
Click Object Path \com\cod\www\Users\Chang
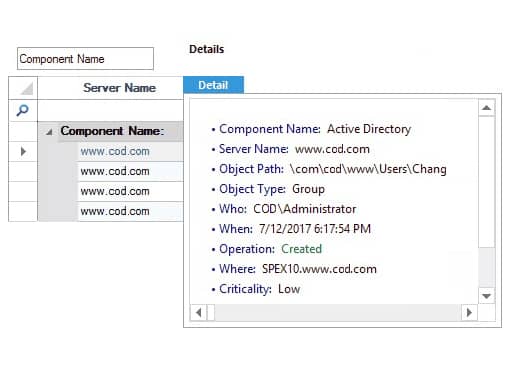[329, 169]
